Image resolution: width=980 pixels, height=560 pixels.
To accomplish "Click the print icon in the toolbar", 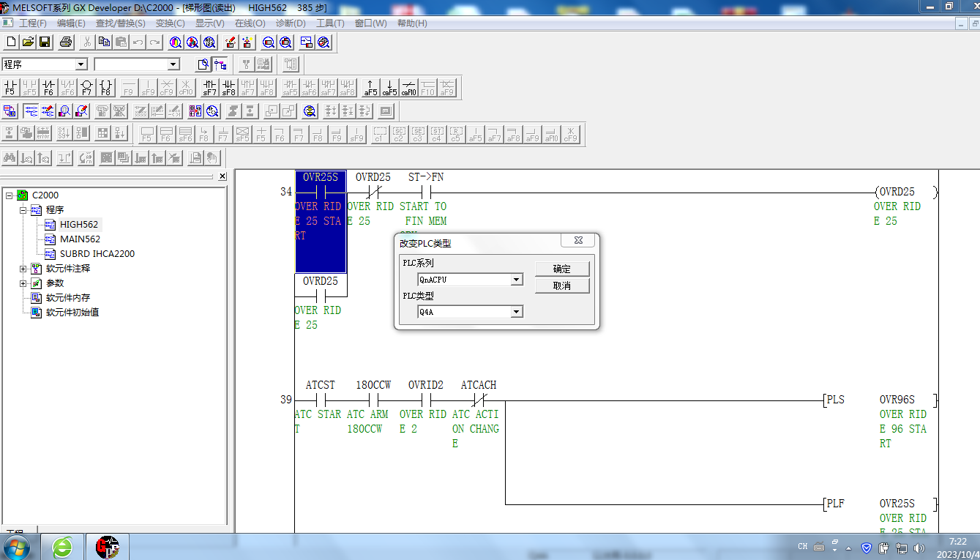I will 66,42.
